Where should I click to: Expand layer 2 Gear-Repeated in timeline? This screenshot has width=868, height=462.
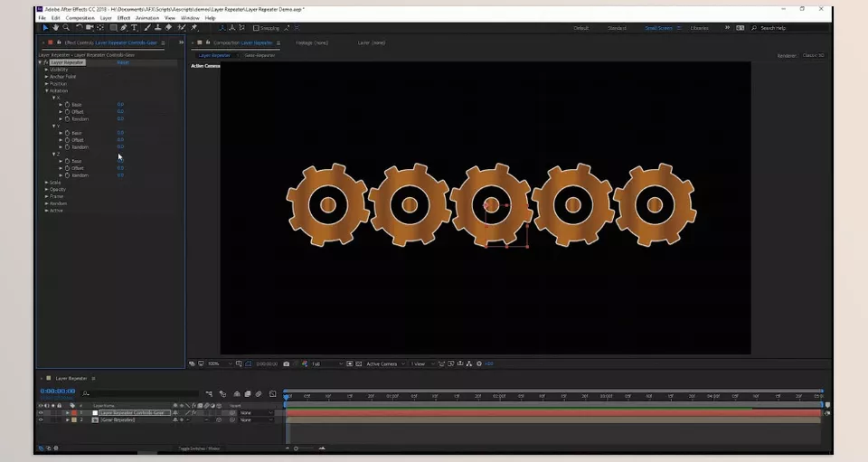tap(68, 420)
